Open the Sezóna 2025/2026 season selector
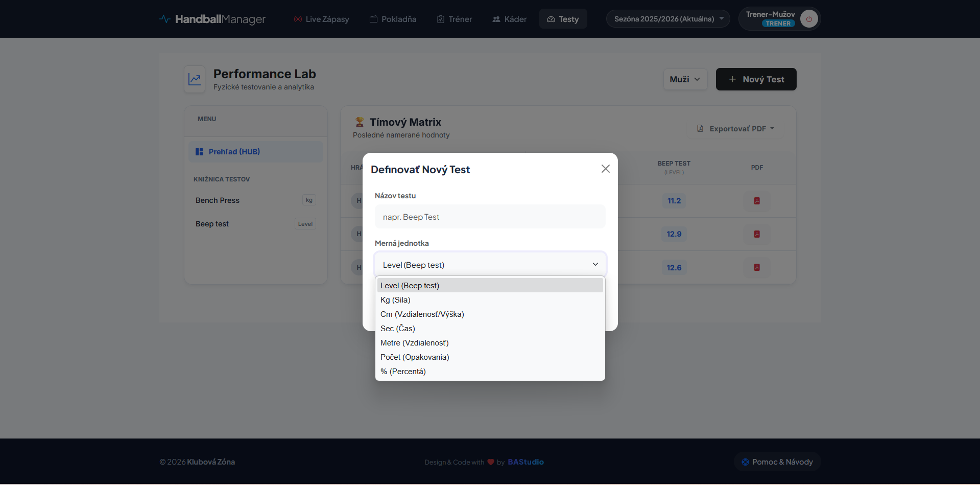Image resolution: width=980 pixels, height=485 pixels. (x=668, y=19)
